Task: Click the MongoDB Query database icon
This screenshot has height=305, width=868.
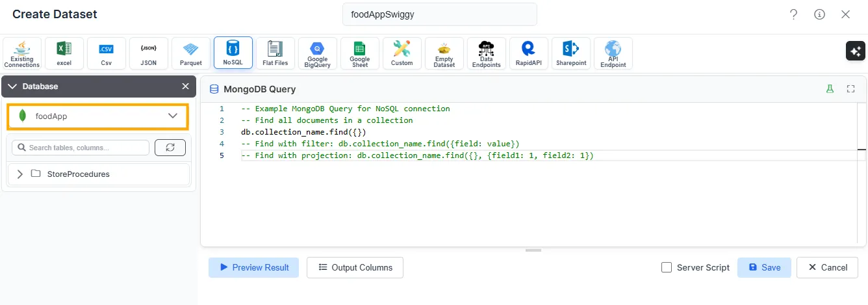Action: 214,89
